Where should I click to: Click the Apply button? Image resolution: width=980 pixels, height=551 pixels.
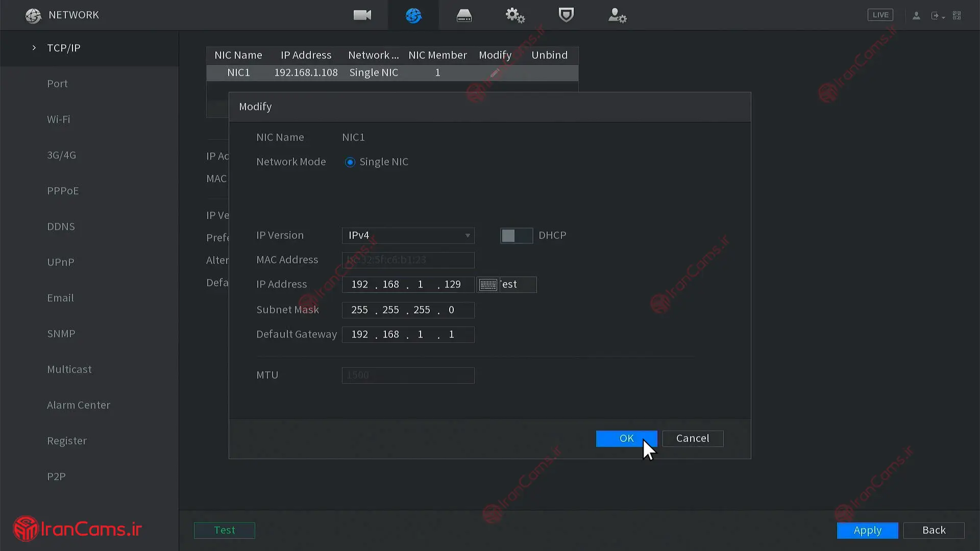coord(867,531)
